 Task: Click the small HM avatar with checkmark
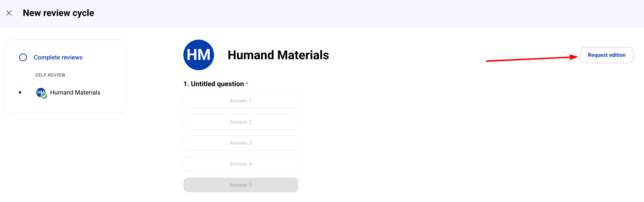[41, 93]
